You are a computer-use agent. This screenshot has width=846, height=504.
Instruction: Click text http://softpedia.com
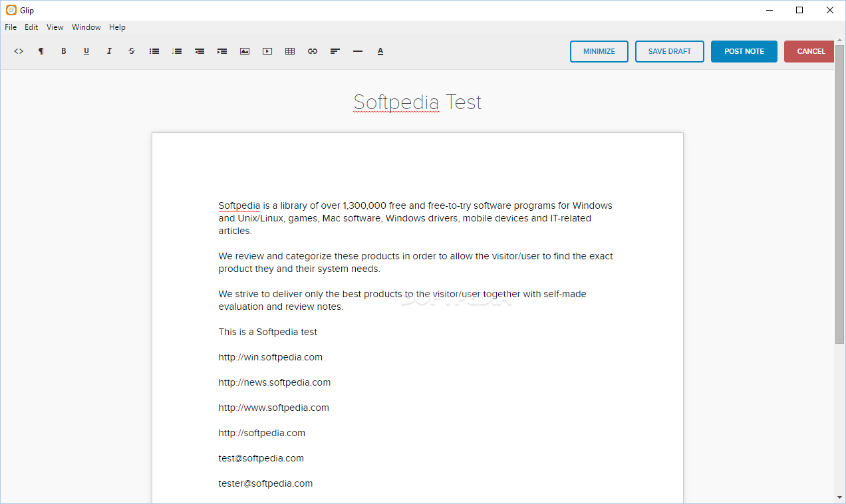coord(262,433)
